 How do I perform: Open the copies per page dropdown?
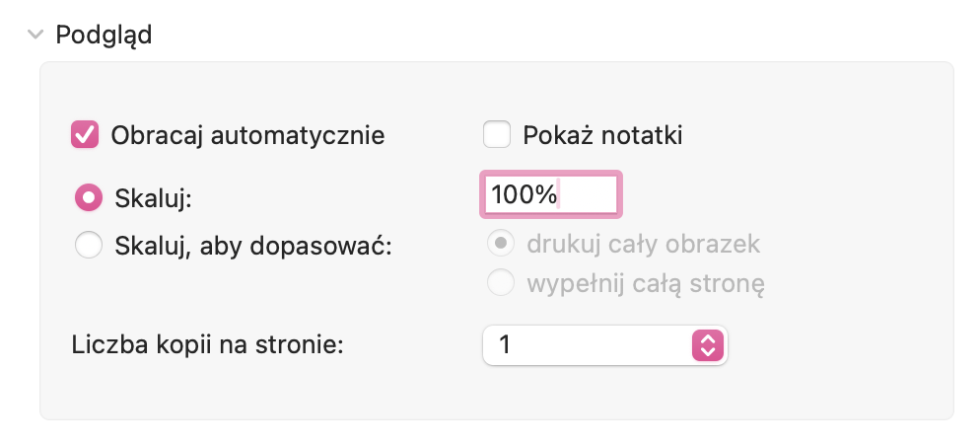pos(603,345)
